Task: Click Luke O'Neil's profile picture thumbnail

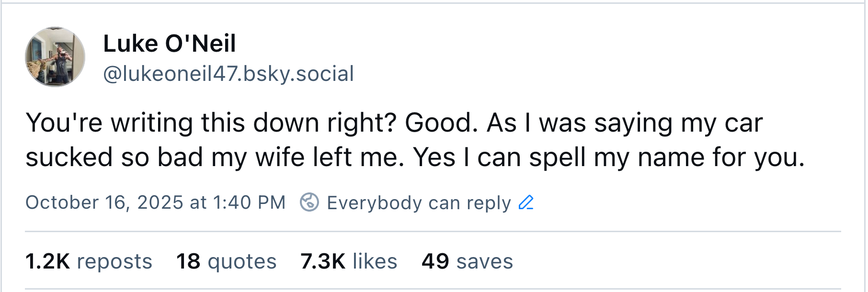Action: [x=56, y=56]
